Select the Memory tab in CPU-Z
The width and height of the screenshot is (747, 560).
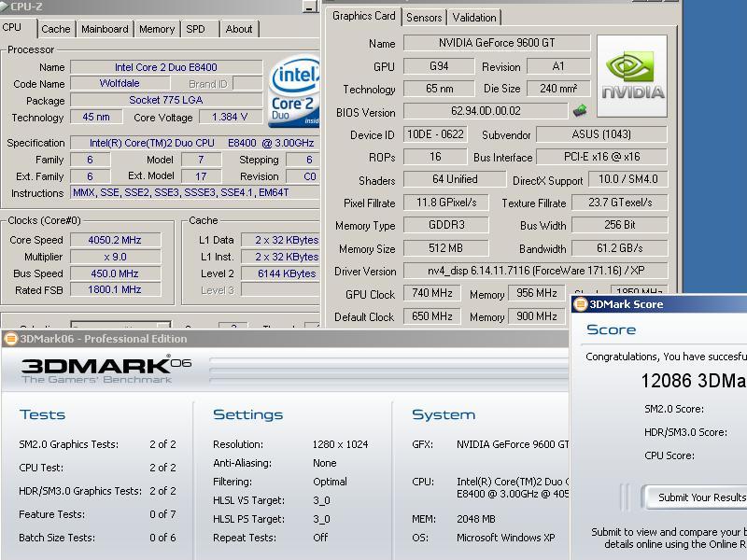pyautogui.click(x=157, y=29)
